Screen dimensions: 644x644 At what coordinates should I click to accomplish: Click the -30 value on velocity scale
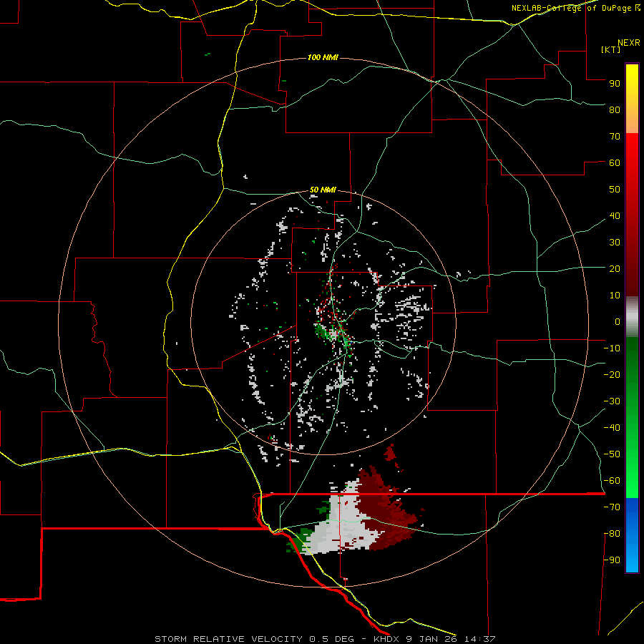(612, 401)
